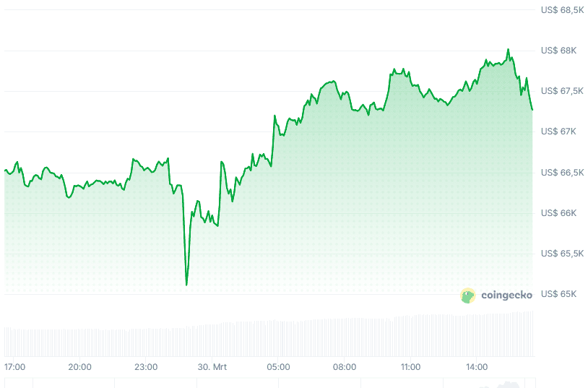Click the highest peak of the price line
588x388 pixels.
pos(508,49)
